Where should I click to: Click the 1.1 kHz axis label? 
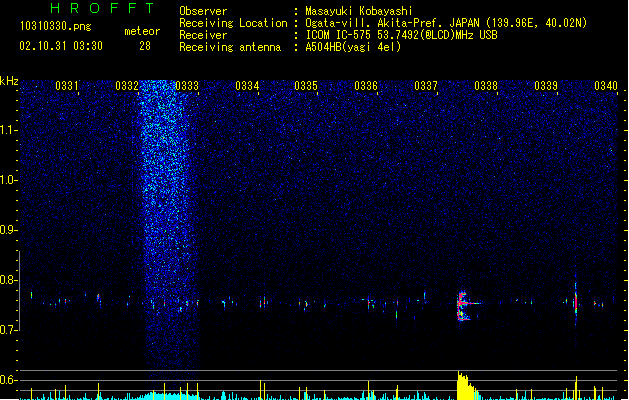click(x=8, y=130)
